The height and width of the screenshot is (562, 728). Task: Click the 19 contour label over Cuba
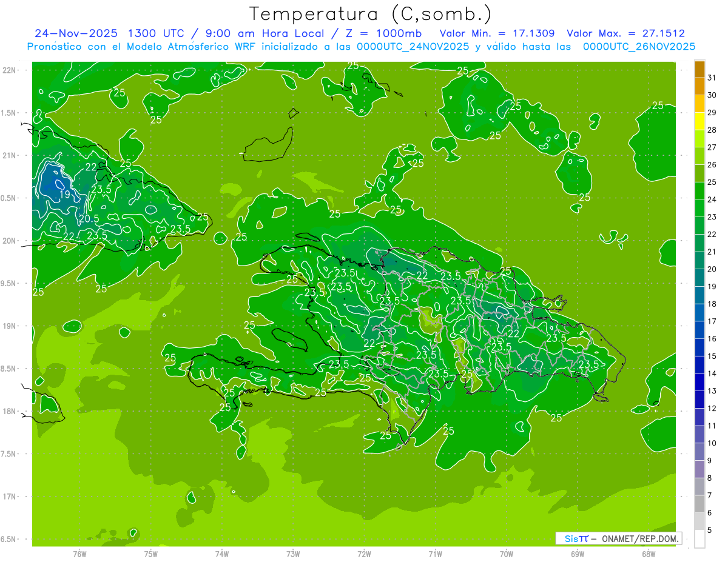(65, 195)
